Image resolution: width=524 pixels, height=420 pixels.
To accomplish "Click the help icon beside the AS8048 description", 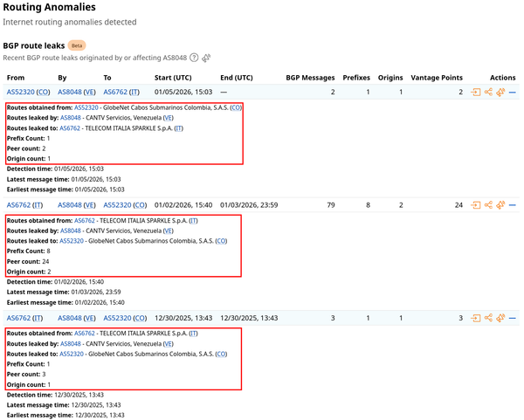I will pyautogui.click(x=194, y=58).
